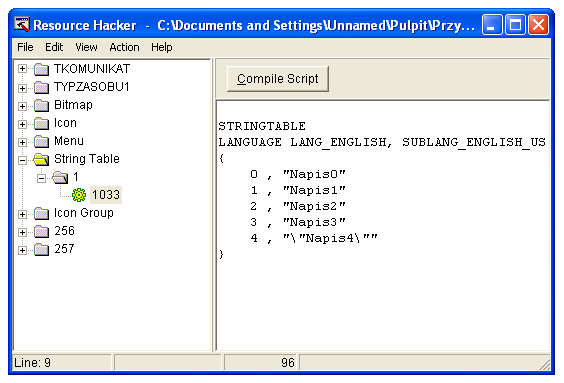Click the Menu folder icon
Screen dimensions: 564x383
pos(41,141)
